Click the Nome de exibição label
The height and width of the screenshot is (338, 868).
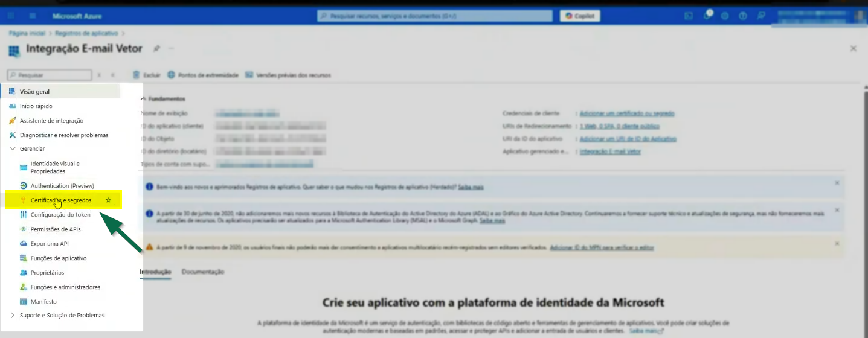(x=164, y=113)
